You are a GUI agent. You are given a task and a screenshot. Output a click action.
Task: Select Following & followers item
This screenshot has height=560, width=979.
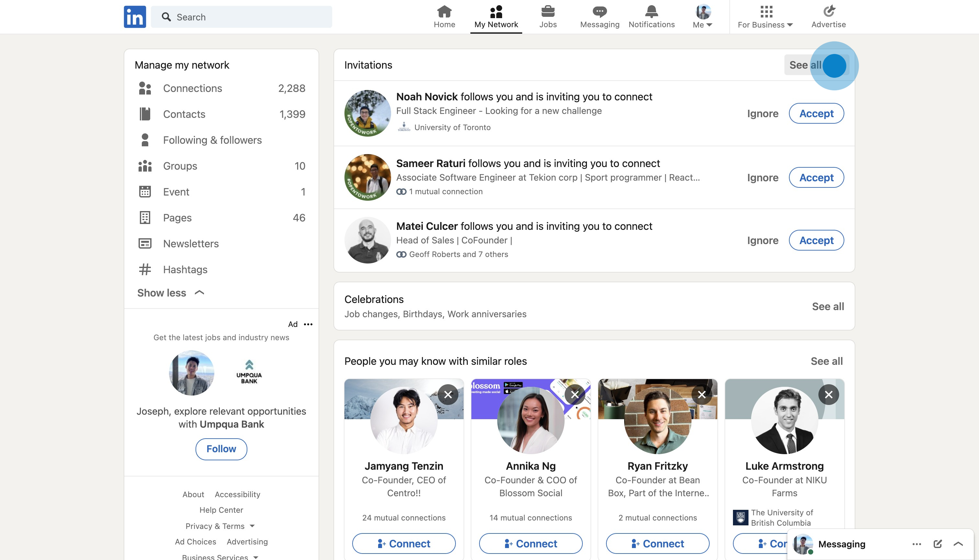[x=212, y=140]
